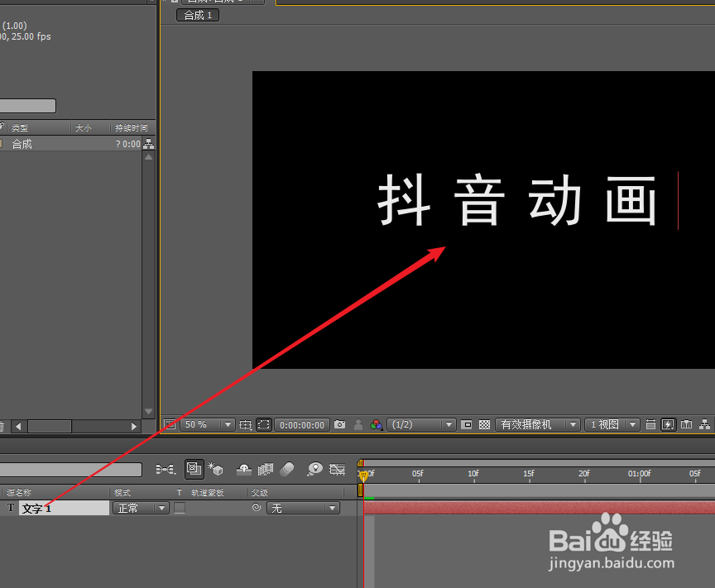The image size is (715, 588).
Task: Click the 类型 column header
Action: pos(20,128)
